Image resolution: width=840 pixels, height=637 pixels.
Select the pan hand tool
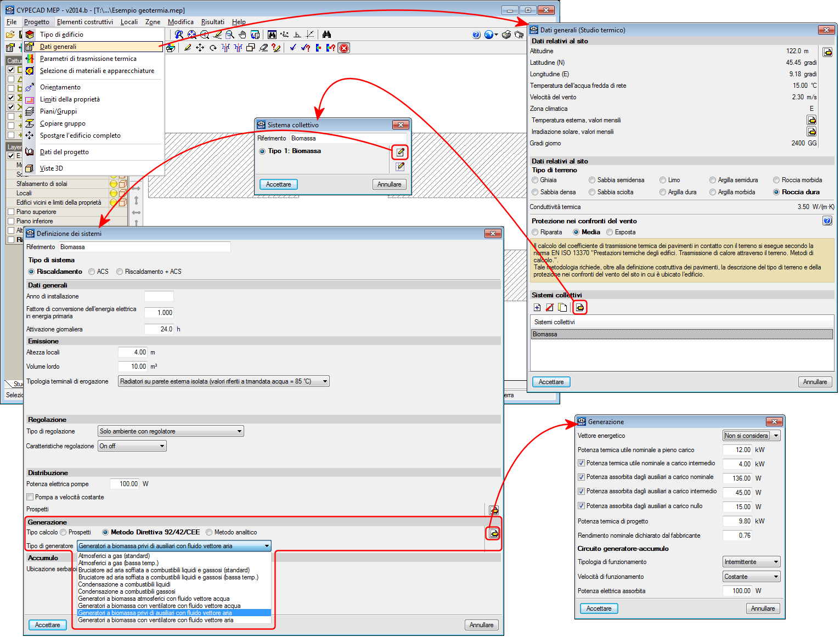[x=242, y=35]
